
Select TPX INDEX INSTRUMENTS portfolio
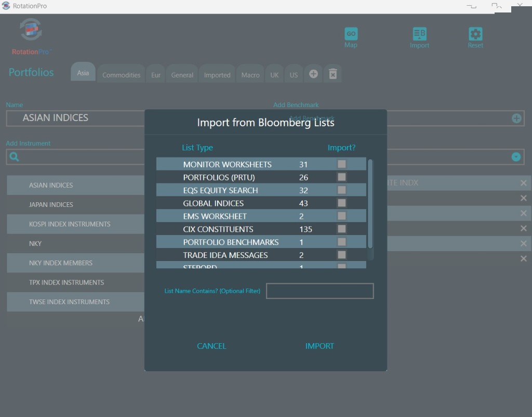coord(75,282)
